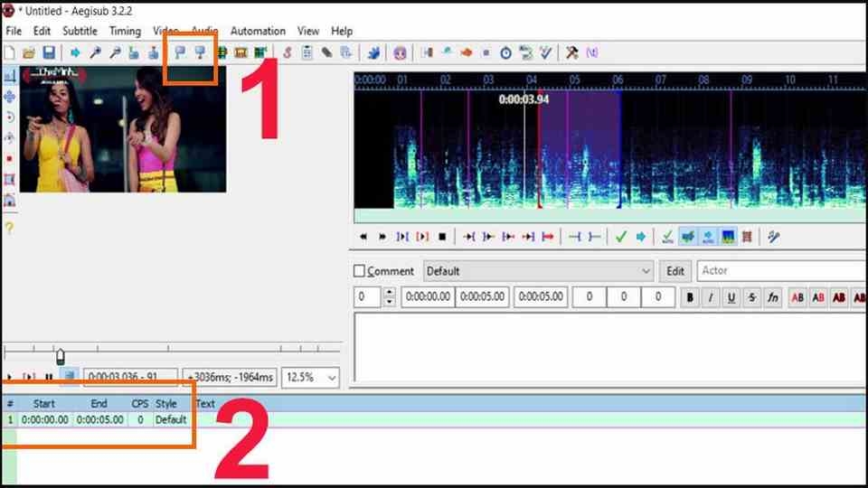Image resolution: width=868 pixels, height=488 pixels.
Task: Click inside the subtitle text edit box
Action: (x=610, y=347)
